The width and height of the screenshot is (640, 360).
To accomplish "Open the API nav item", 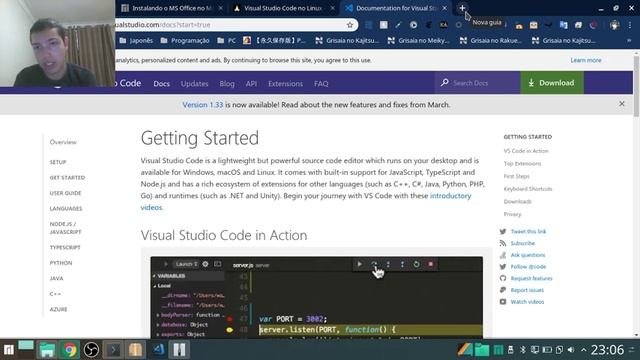I will 251,84.
